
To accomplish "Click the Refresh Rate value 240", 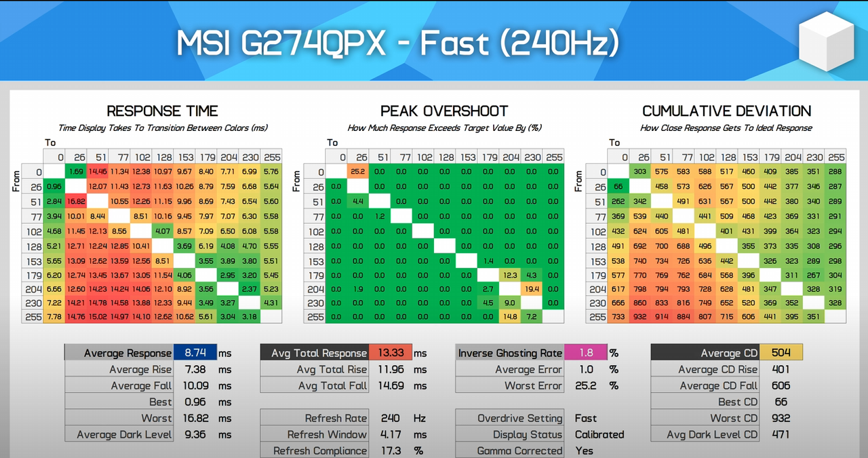I will pyautogui.click(x=390, y=418).
